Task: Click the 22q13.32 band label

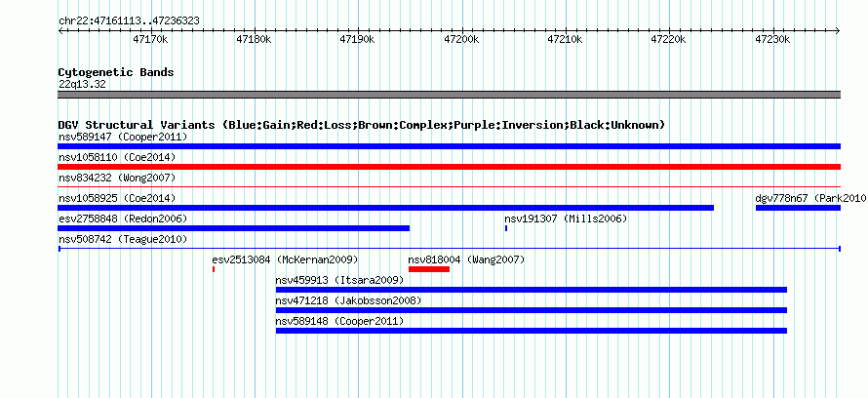Action: [x=82, y=85]
